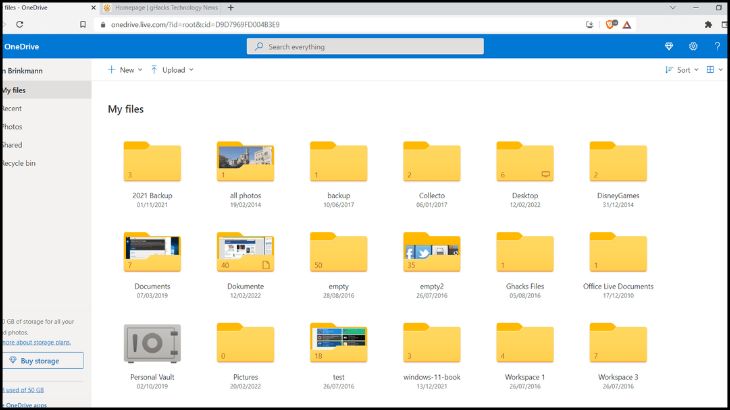Close the OneDrive browser tab
The width and height of the screenshot is (730, 410).
point(93,7)
